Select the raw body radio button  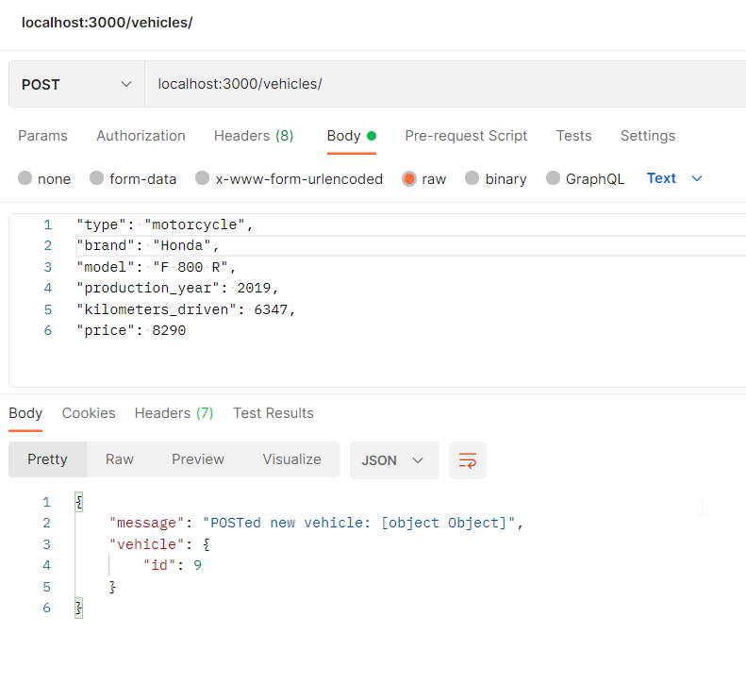click(x=408, y=178)
